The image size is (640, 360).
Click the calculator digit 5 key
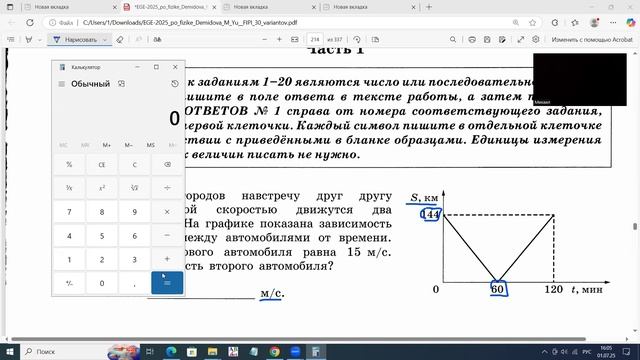tap(102, 236)
